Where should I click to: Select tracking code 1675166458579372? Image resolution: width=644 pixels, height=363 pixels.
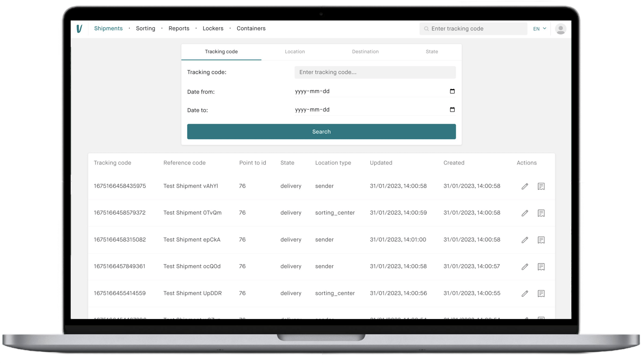click(120, 213)
